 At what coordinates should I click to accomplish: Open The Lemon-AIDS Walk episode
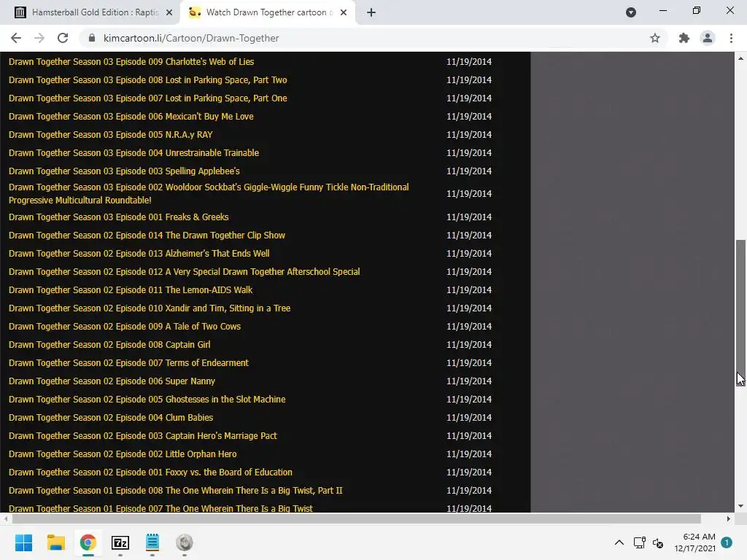click(131, 290)
